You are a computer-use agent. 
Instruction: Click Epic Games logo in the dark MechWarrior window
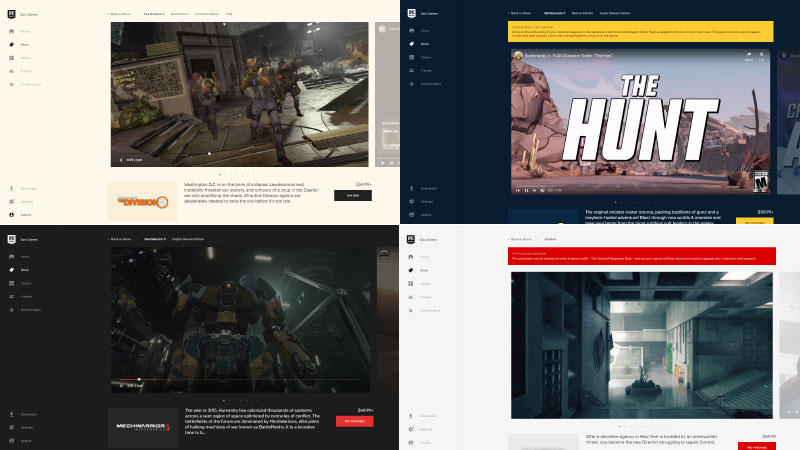coord(11,239)
